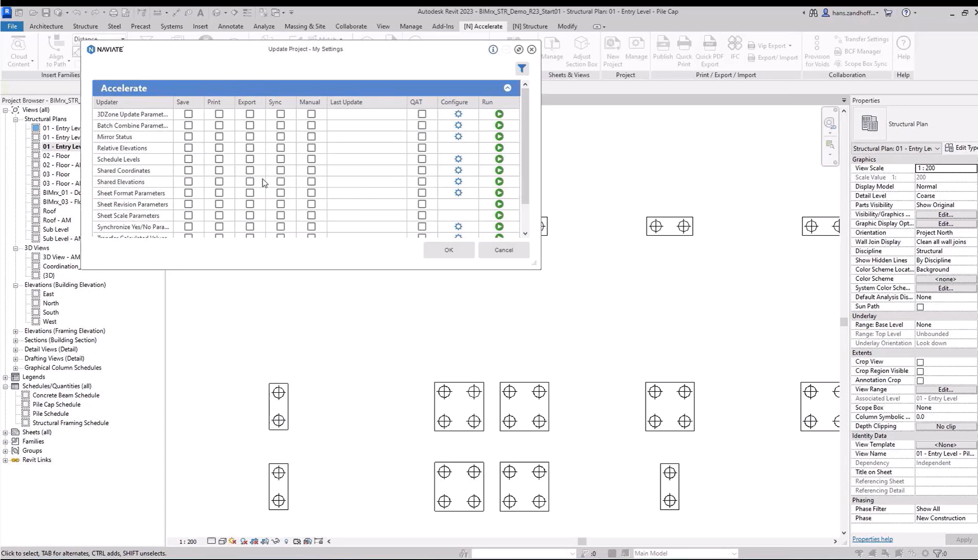The height and width of the screenshot is (560, 978).
Task: Collapse the Accelerate section chevron
Action: (507, 88)
